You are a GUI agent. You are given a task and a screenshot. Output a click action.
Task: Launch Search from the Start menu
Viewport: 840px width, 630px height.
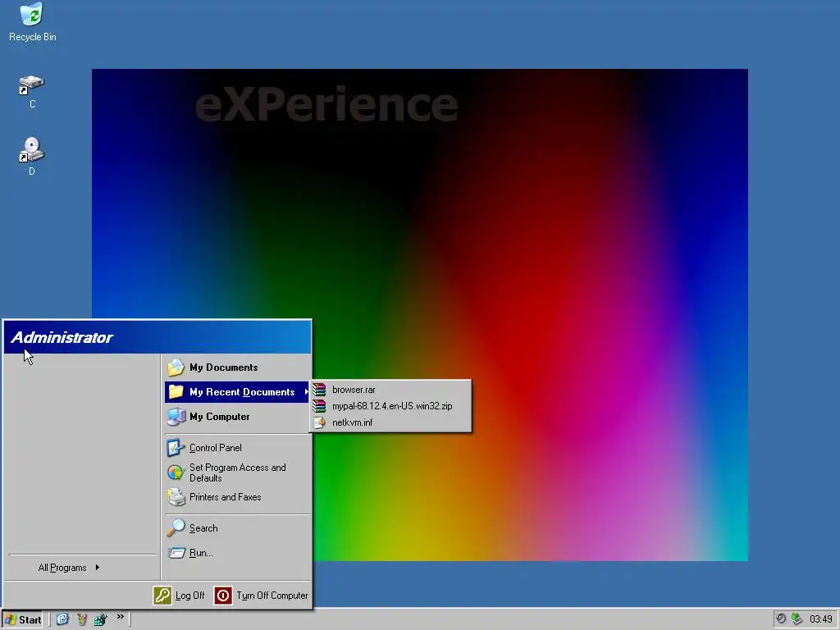[x=238, y=528]
